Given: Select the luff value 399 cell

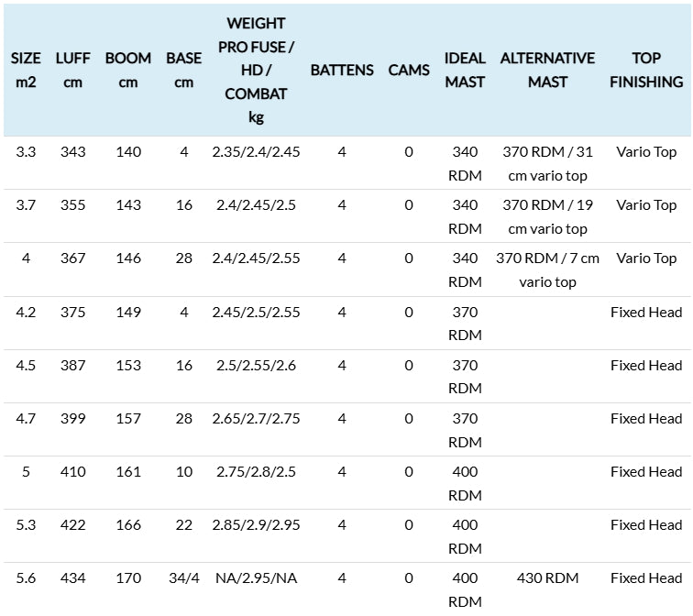Looking at the screenshot, I should tap(73, 419).
